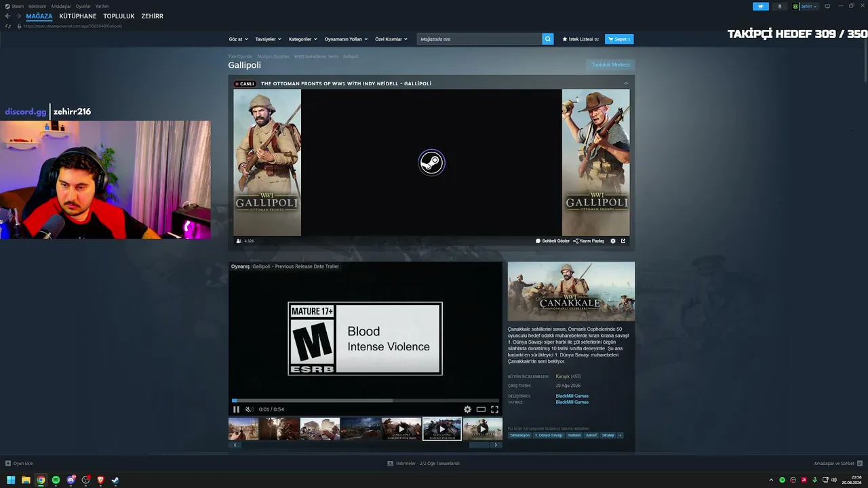868x488 pixels.
Task: Go forward with the Steam forward arrow
Action: pyautogui.click(x=18, y=16)
